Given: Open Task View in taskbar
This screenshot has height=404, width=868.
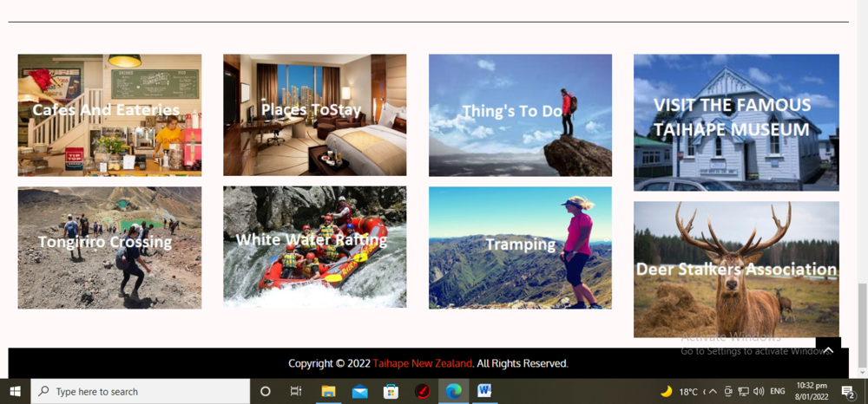Looking at the screenshot, I should click(296, 391).
